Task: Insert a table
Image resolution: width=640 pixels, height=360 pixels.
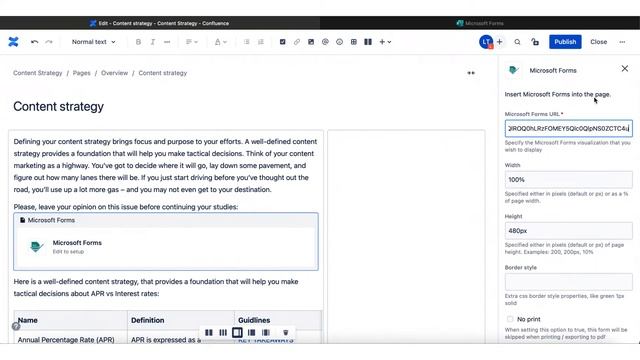Action: [x=354, y=42]
